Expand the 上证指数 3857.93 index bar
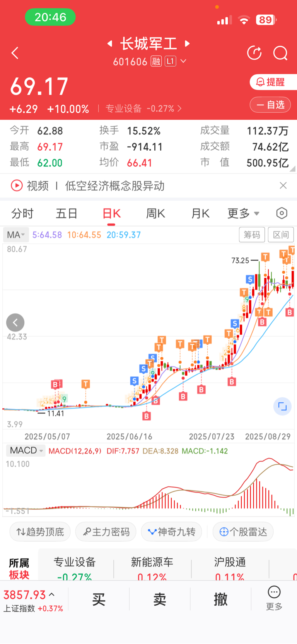297x644 pixels. point(33,600)
